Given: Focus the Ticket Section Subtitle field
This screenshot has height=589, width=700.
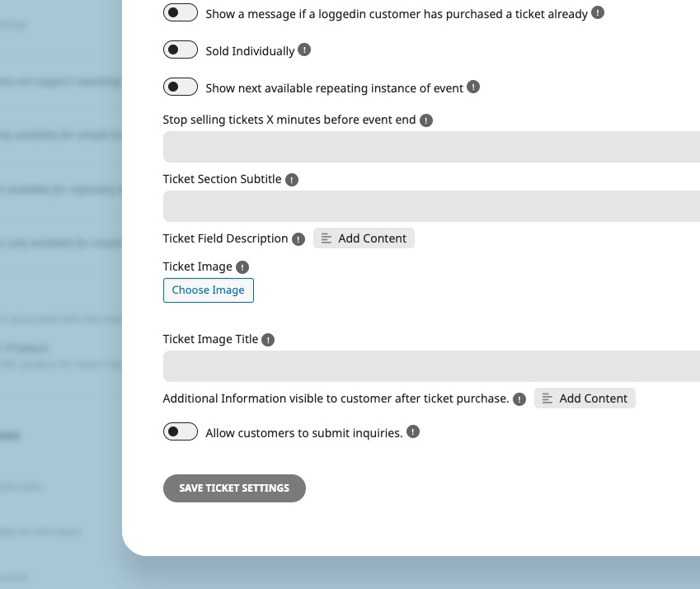Looking at the screenshot, I should click(x=431, y=206).
